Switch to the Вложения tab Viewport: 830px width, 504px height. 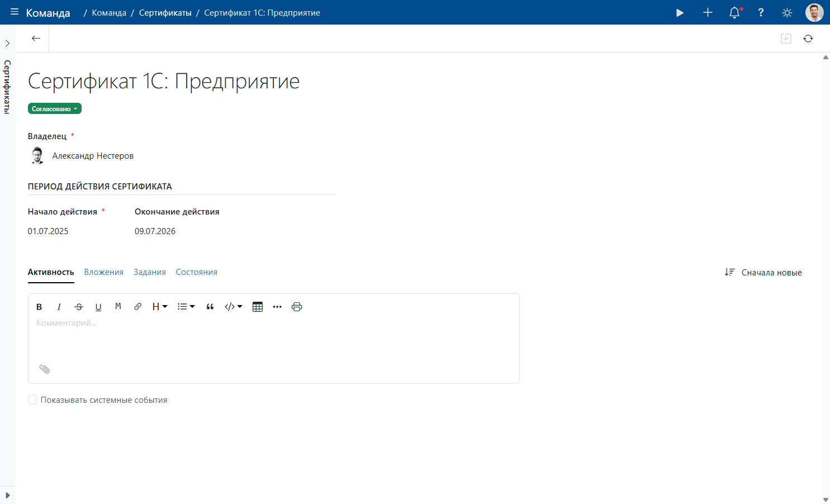(104, 272)
